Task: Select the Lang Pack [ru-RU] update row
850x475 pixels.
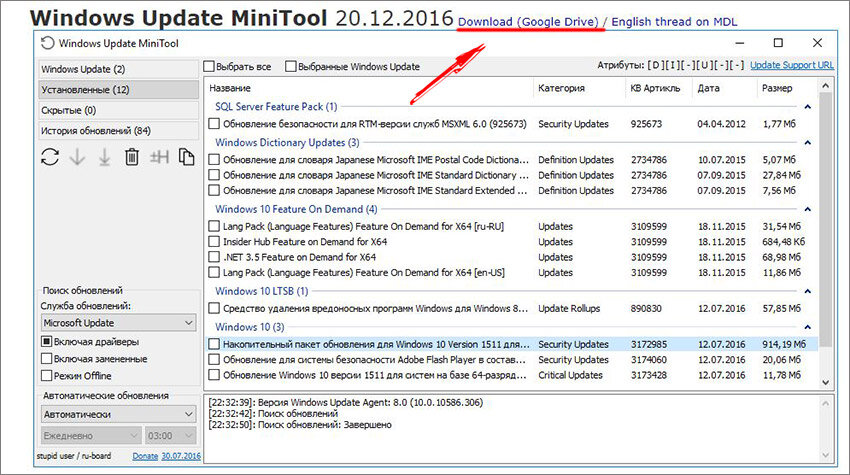Action: pos(511,226)
